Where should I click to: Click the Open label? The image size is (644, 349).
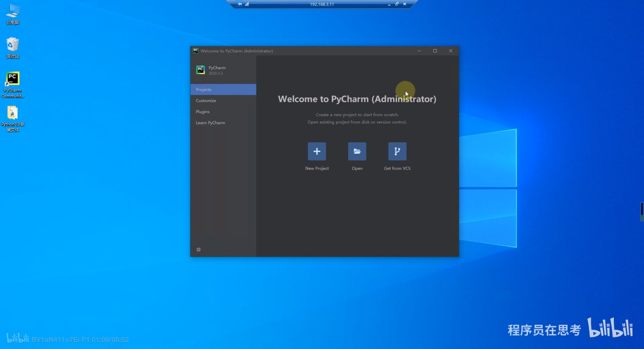tap(357, 168)
